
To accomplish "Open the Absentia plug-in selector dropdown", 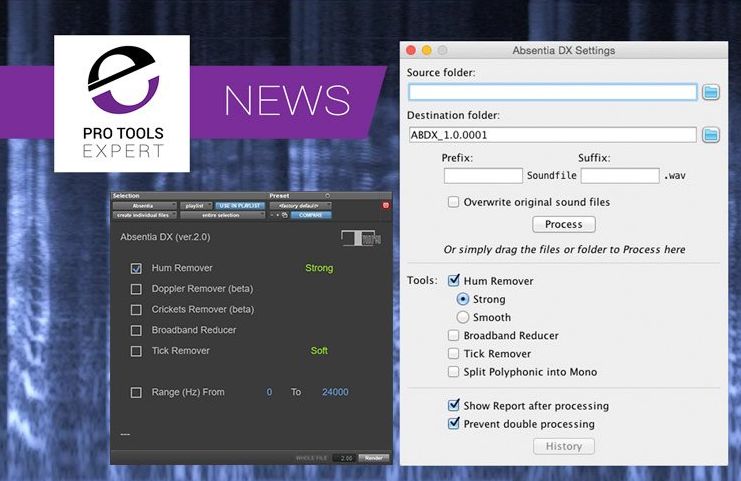I will pyautogui.click(x=145, y=206).
